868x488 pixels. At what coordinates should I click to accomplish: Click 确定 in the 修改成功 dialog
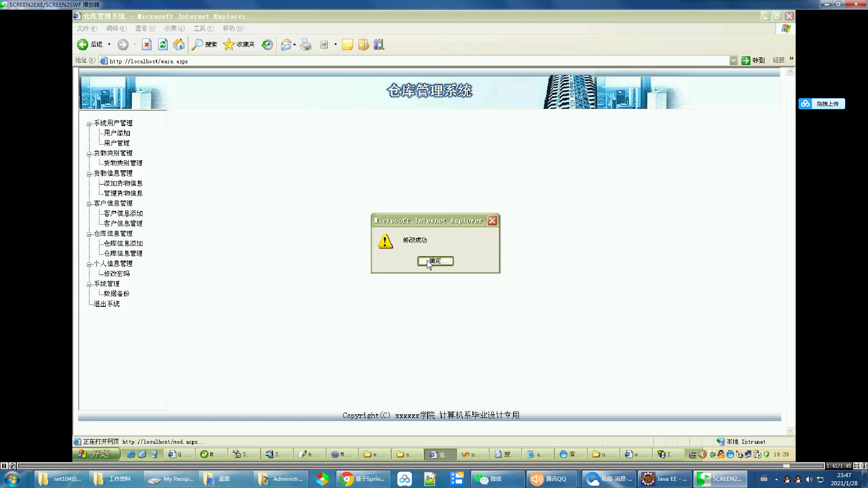pyautogui.click(x=435, y=261)
